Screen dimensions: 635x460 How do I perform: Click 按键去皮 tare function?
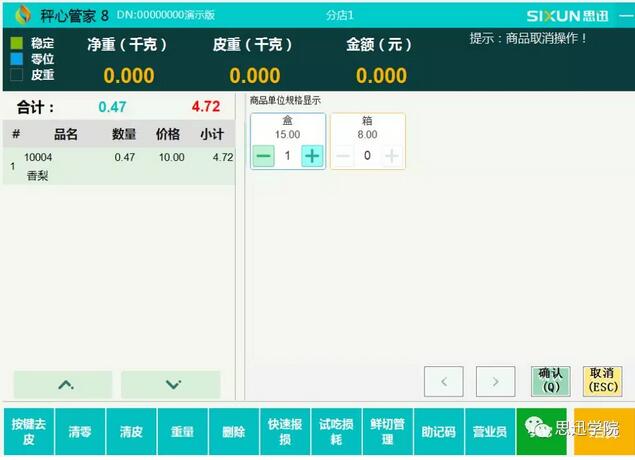28,432
